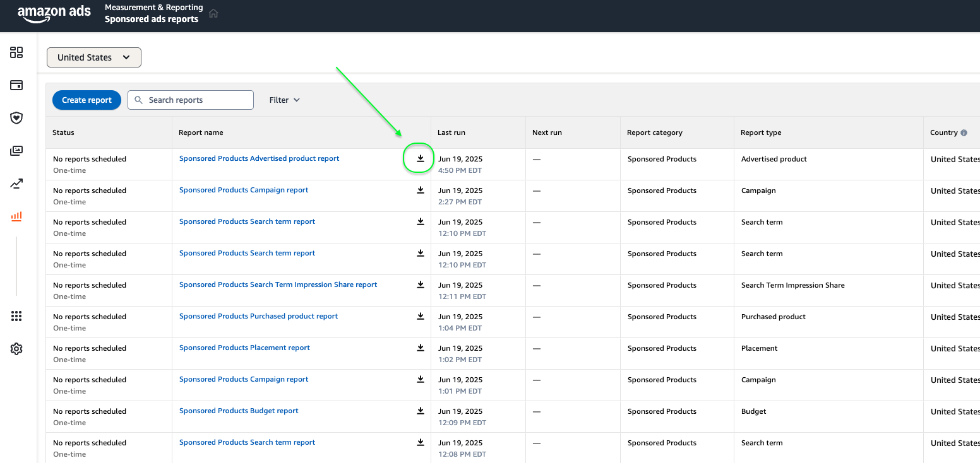Download the Purchased product report
Screen dimensions: 980x463
tap(421, 316)
